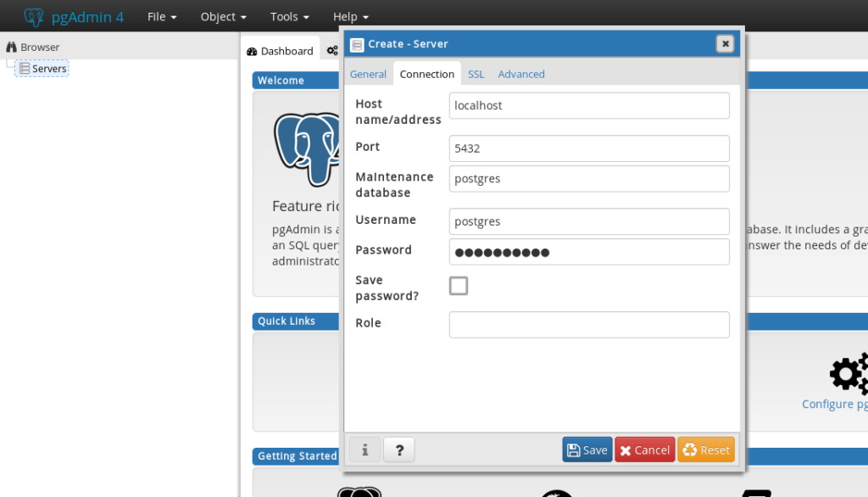Check the Save password box in Connection tab
The height and width of the screenshot is (497, 868).
[x=458, y=286]
